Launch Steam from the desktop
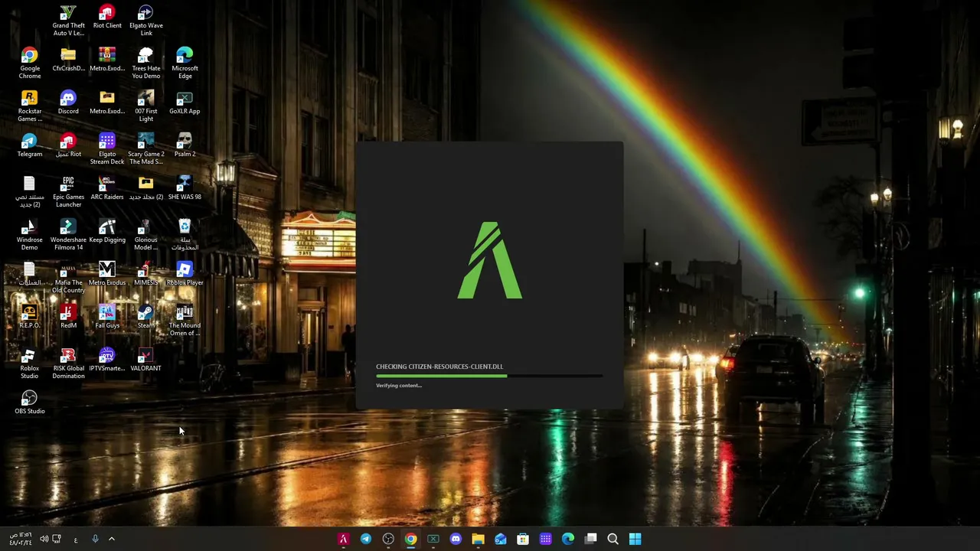 145,317
